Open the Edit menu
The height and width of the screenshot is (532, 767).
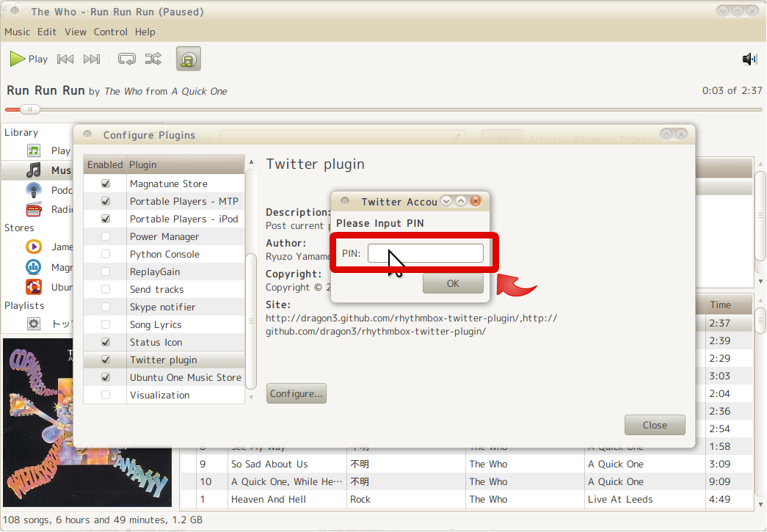(47, 32)
